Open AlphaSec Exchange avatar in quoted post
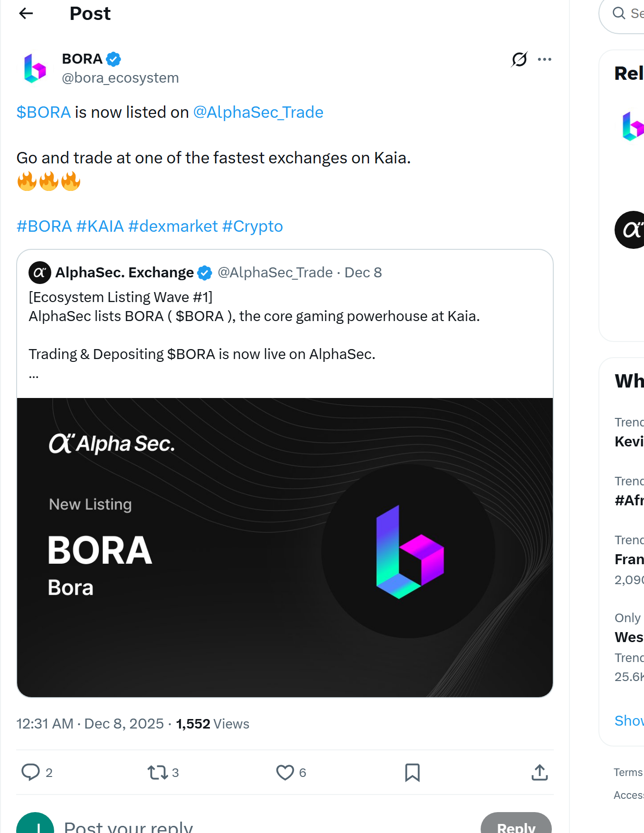Viewport: 644px width, 833px height. [40, 272]
